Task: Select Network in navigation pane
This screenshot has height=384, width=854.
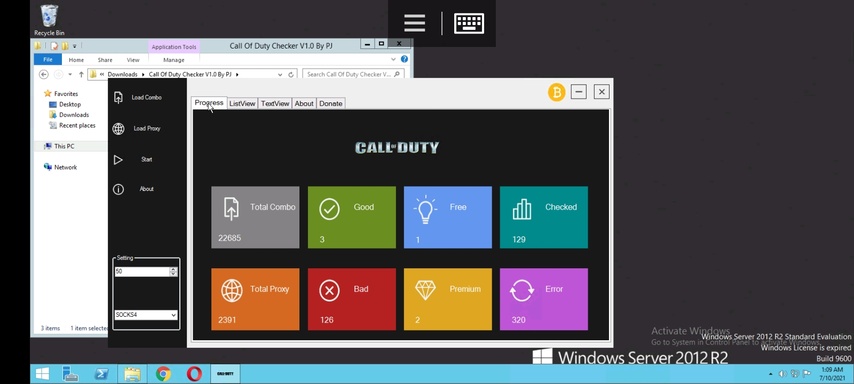Action: (65, 167)
